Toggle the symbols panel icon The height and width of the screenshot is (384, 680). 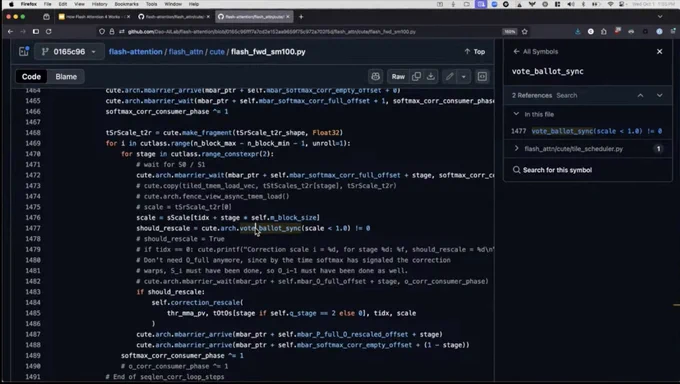click(x=482, y=76)
